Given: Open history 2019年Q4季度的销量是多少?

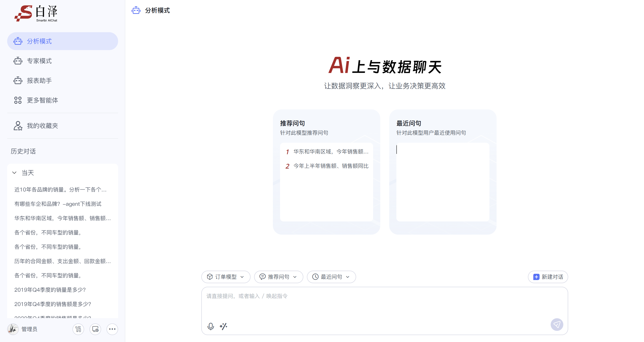Looking at the screenshot, I should pyautogui.click(x=50, y=290).
